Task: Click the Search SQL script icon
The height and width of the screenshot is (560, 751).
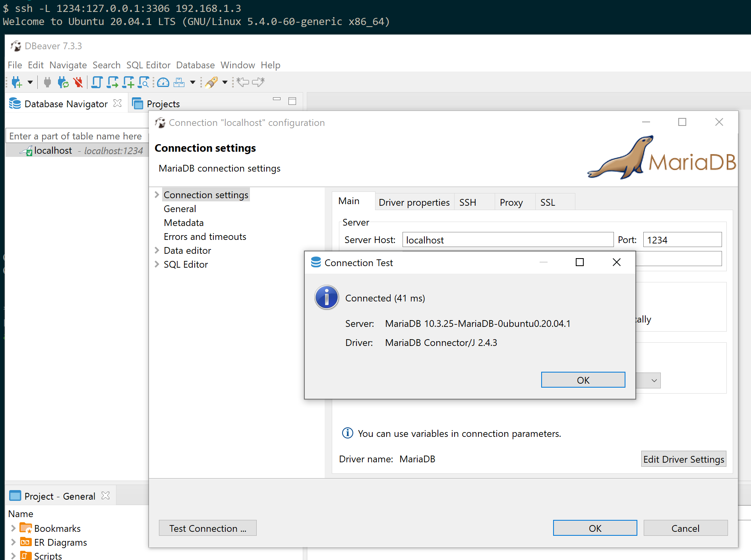Action: click(143, 82)
